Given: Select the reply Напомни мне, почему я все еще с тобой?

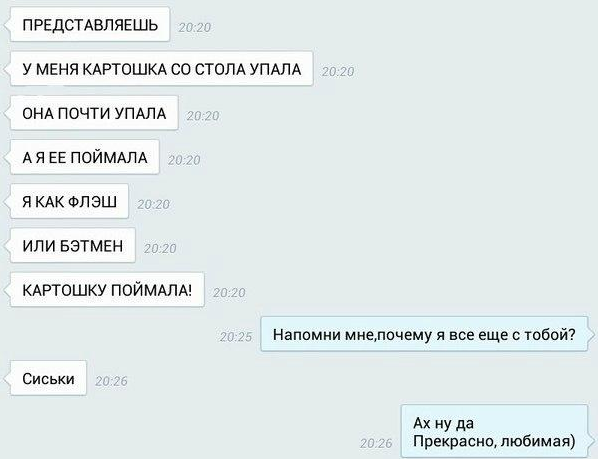Looking at the screenshot, I should 424,334.
